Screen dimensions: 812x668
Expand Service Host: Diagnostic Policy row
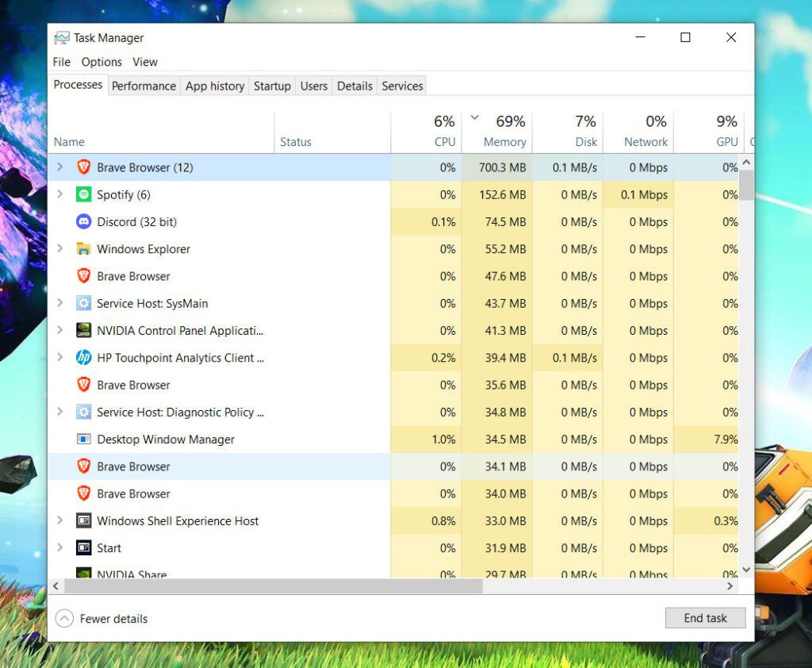[60, 412]
